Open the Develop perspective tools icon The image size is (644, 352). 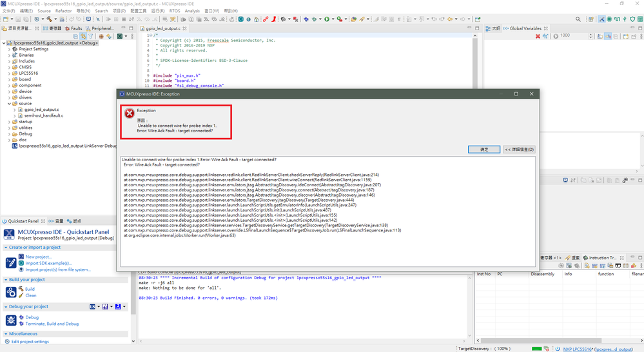click(601, 19)
